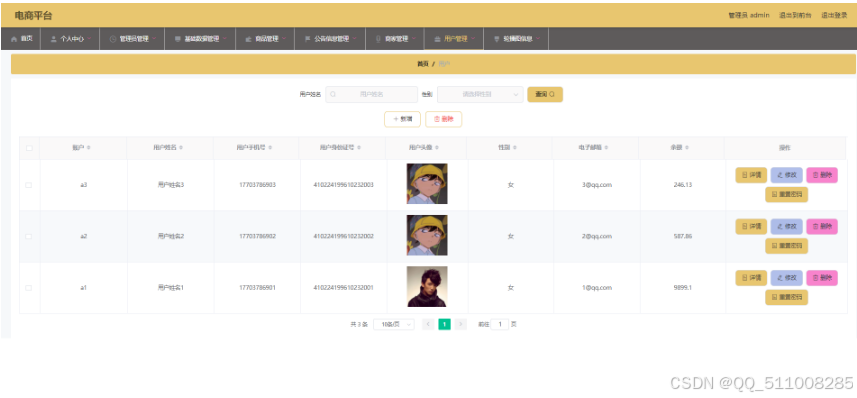Open the avatar thumbnail of account a1

click(427, 286)
